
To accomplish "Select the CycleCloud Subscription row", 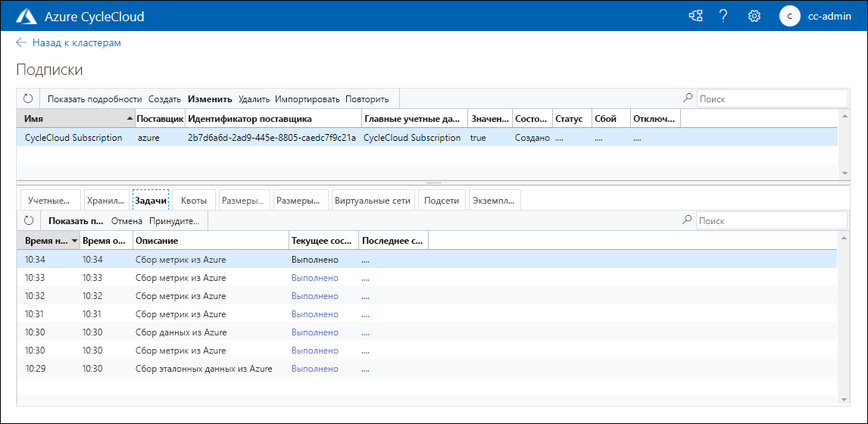I will (73, 138).
